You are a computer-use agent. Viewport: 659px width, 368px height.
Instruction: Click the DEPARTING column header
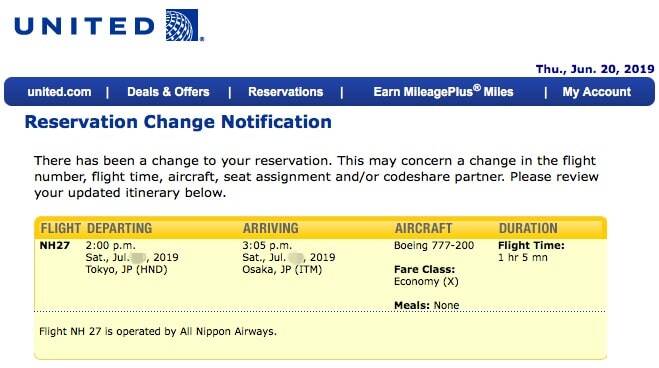coord(119,228)
